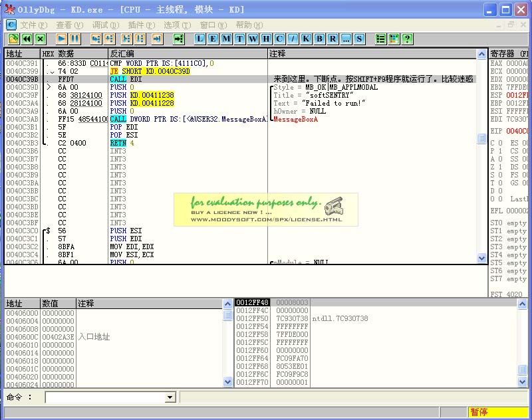Screen dimensions: 532x420
Task: Click the Trace over toolbar icon
Action: 140,39
